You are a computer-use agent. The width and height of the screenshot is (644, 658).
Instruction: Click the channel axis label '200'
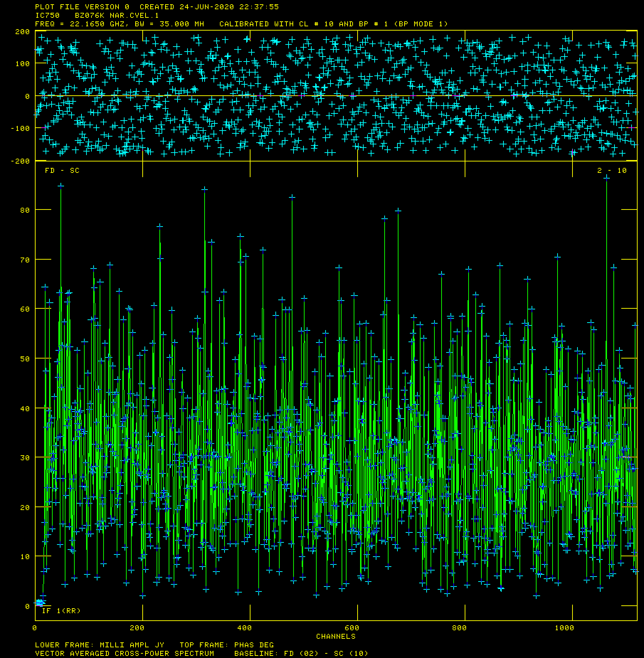pyautogui.click(x=137, y=628)
